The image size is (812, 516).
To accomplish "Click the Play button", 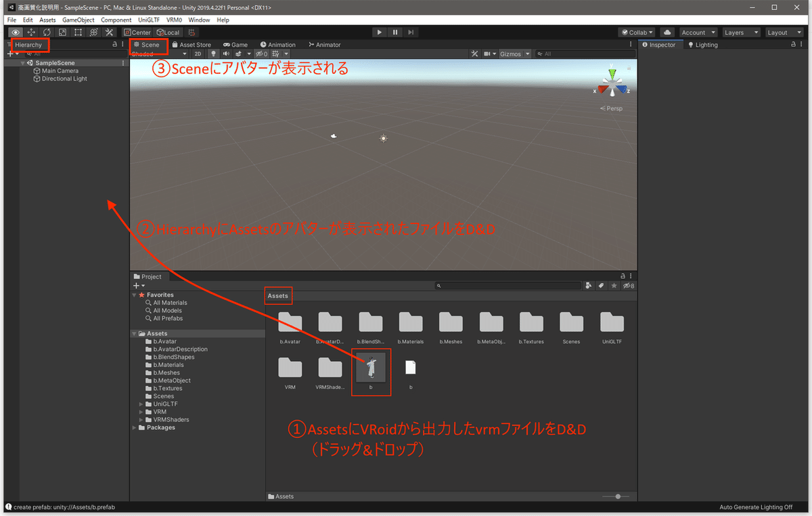I will coord(380,33).
